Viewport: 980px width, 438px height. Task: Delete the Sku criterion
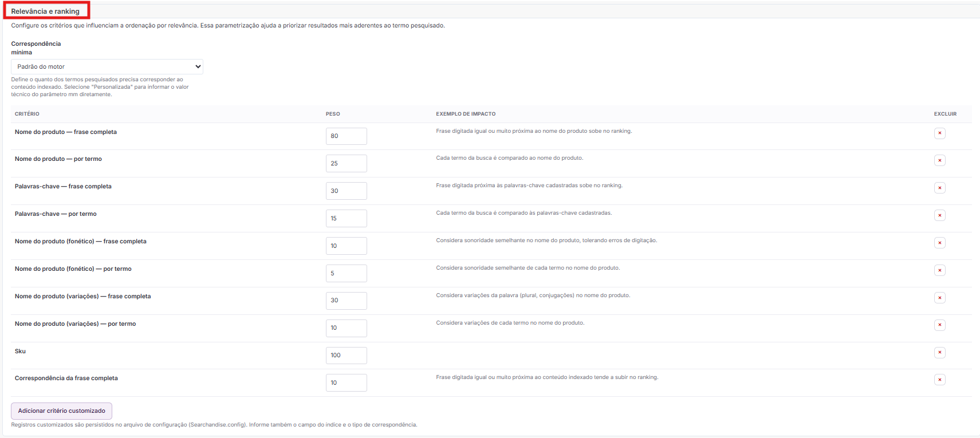939,353
